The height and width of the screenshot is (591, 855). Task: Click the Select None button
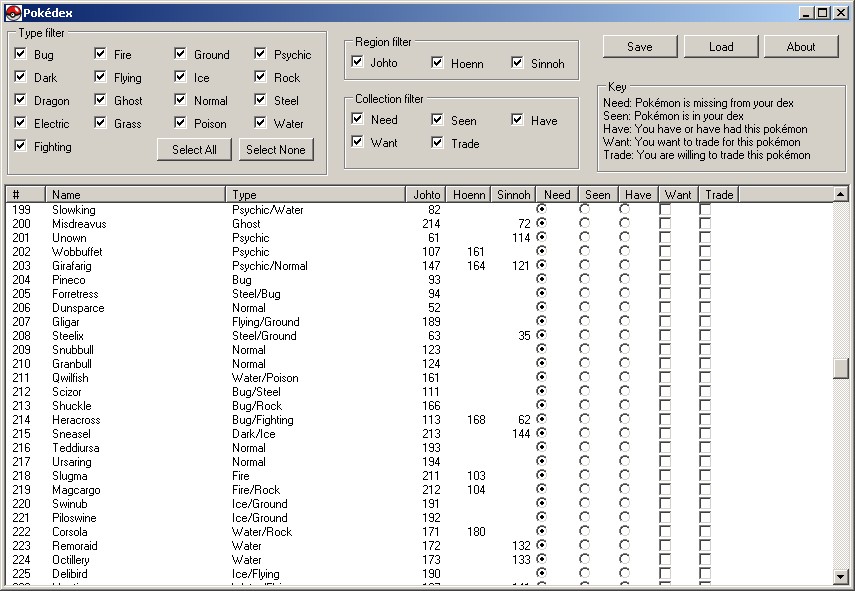[276, 149]
